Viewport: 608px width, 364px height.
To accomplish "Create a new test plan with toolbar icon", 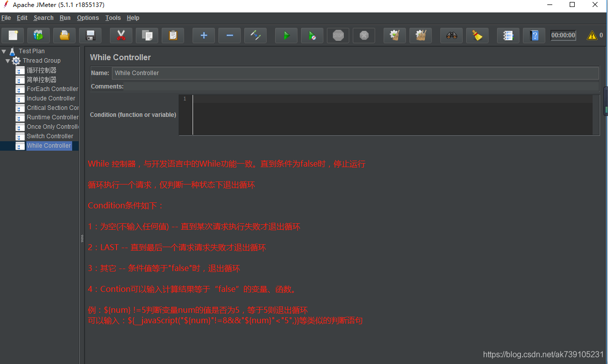I will 13,35.
